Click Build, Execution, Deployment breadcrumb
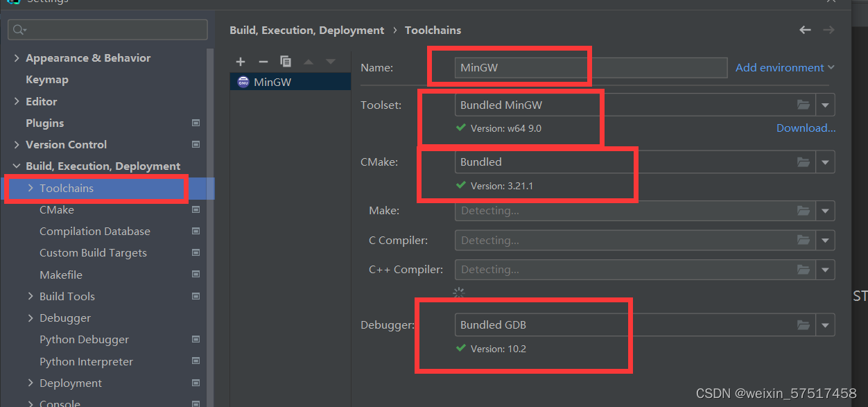 click(x=306, y=30)
